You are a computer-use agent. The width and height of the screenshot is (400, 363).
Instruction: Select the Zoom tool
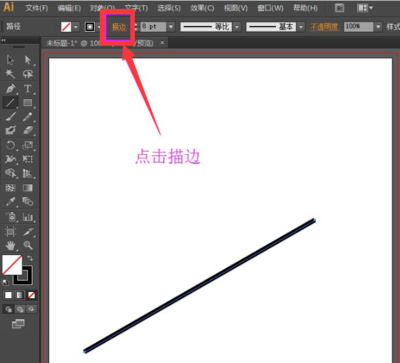[28, 246]
